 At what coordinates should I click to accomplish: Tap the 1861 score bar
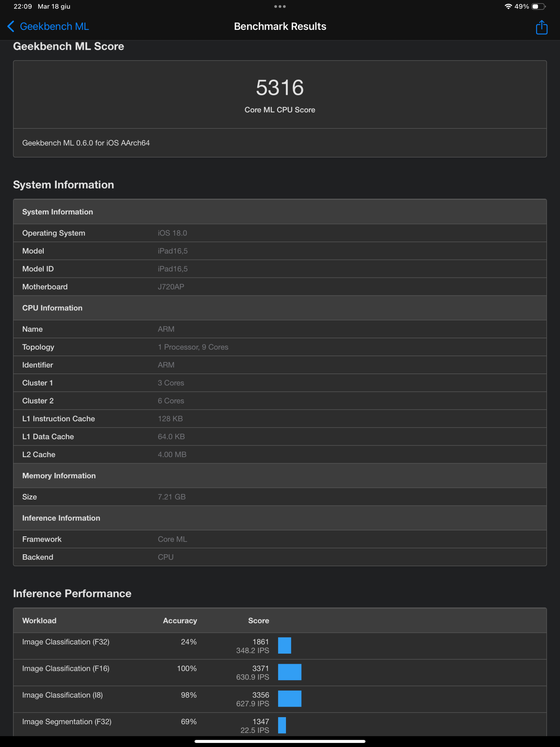[x=284, y=646]
